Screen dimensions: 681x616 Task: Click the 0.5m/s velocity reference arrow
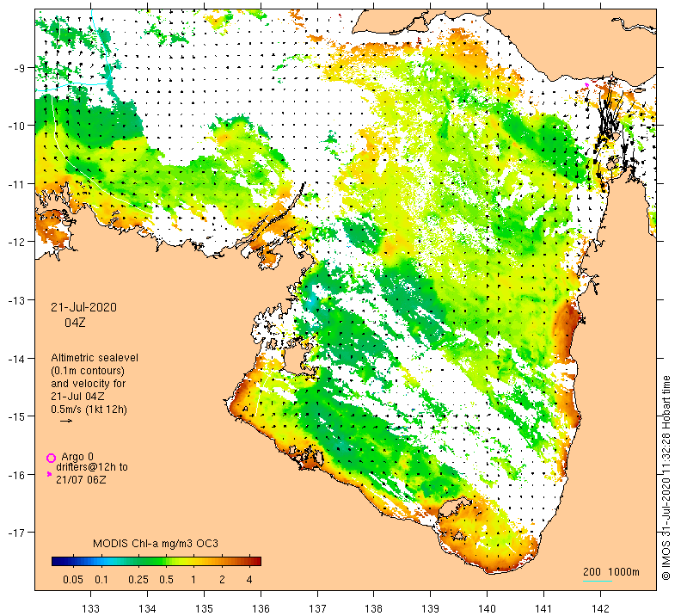[x=66, y=421]
